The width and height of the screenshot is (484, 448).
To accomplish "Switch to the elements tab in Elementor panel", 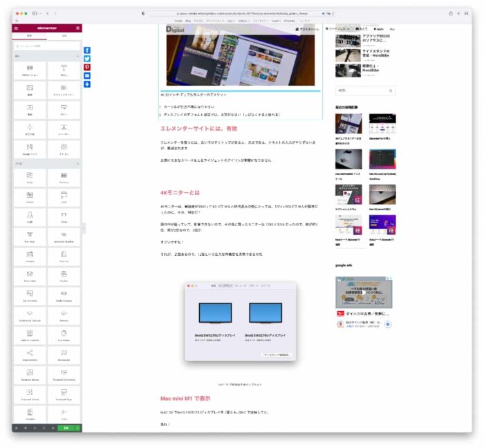I will (30, 35).
